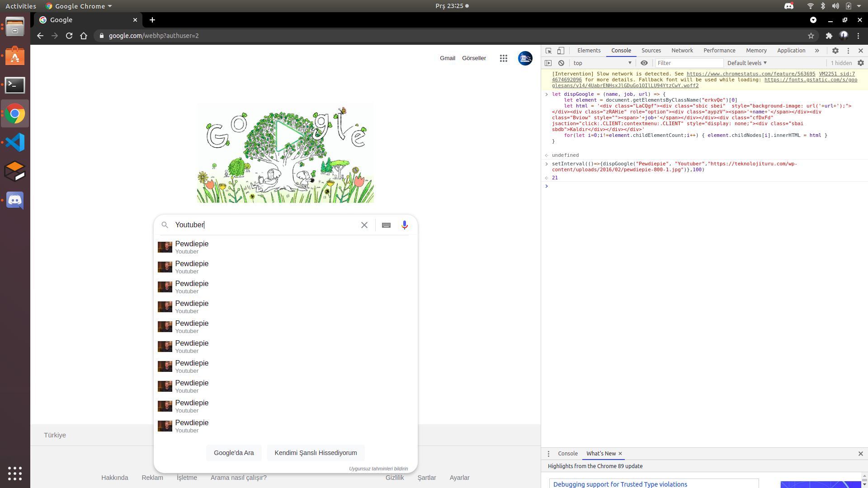The image size is (868, 488).
Task: Open the Chrome extensions puzzle icon
Action: click(829, 36)
